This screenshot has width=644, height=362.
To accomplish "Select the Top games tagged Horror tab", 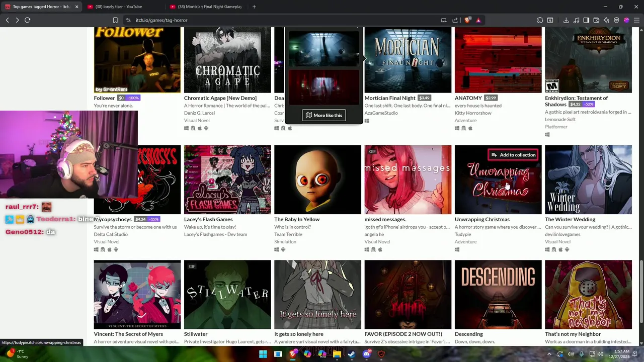I will [x=41, y=7].
